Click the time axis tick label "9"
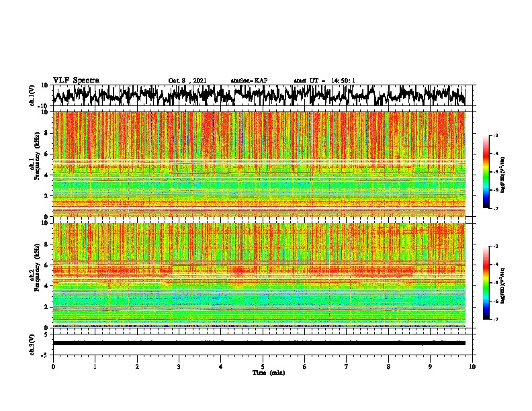 point(430,367)
